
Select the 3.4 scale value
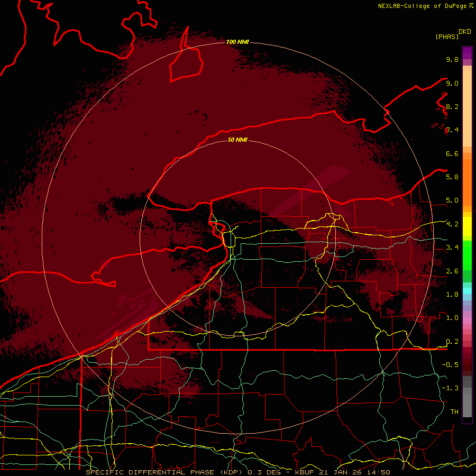(452, 248)
